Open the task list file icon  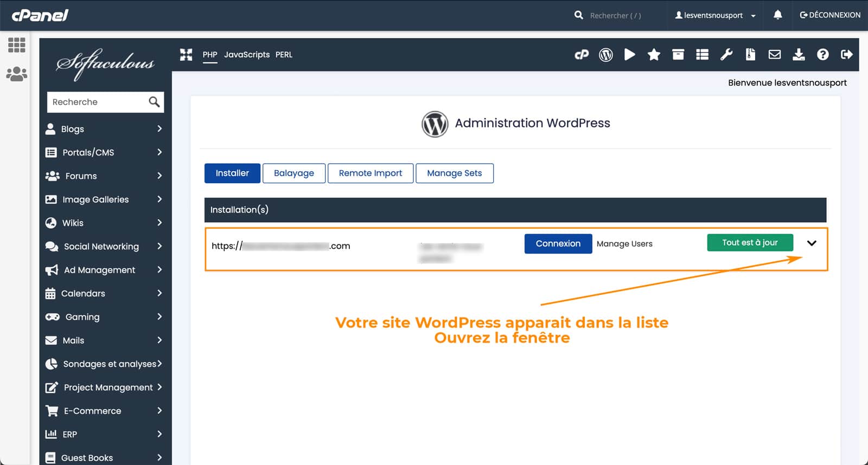click(x=750, y=54)
